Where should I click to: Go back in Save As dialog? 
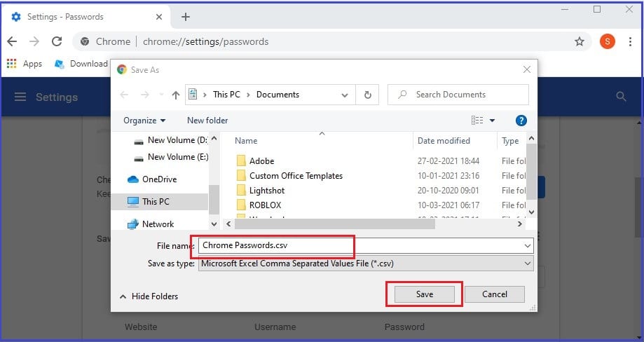tap(124, 95)
